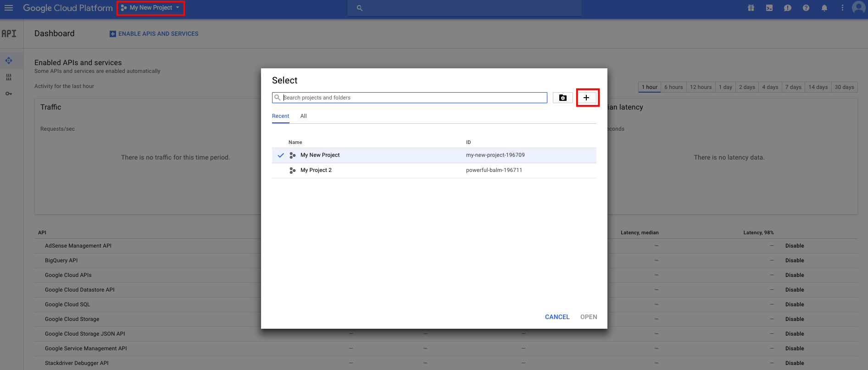Select the 12 hours time range

tap(701, 87)
